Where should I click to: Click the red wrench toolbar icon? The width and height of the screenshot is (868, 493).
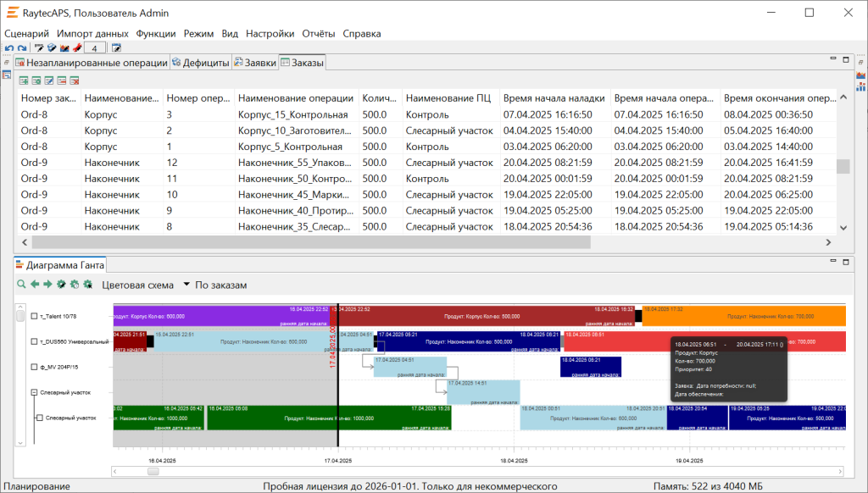click(77, 48)
